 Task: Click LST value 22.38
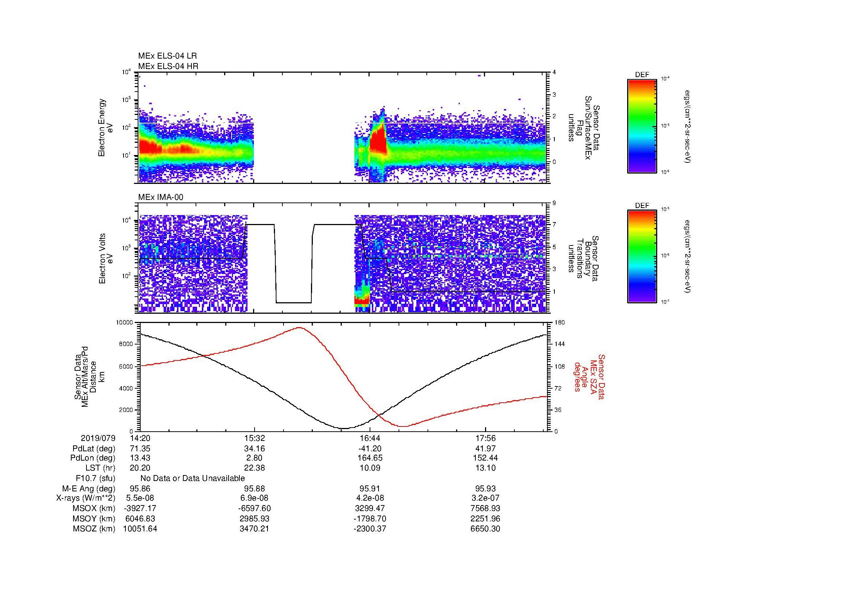tap(255, 468)
